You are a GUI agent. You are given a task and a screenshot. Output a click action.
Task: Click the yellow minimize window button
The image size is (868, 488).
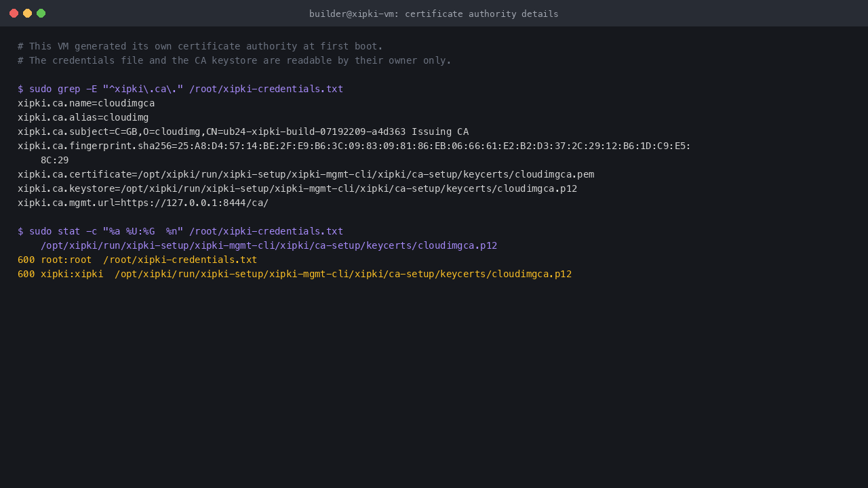point(27,14)
